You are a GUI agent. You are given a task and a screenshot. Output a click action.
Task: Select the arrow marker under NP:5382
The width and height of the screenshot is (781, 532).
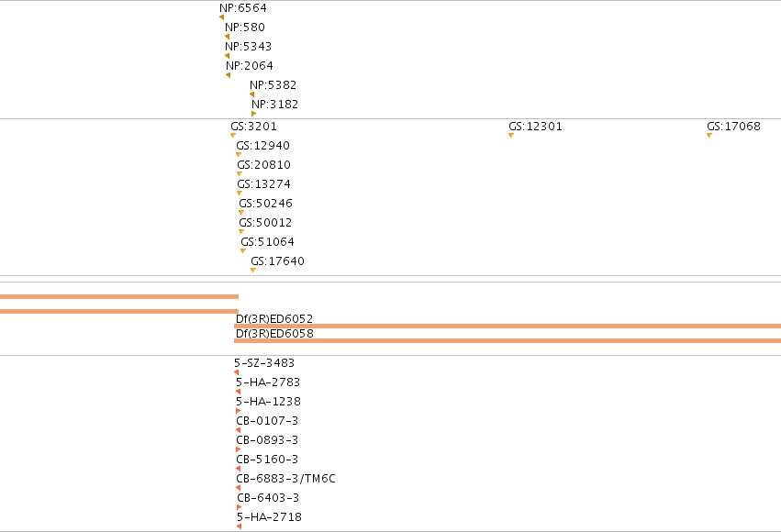coord(252,94)
